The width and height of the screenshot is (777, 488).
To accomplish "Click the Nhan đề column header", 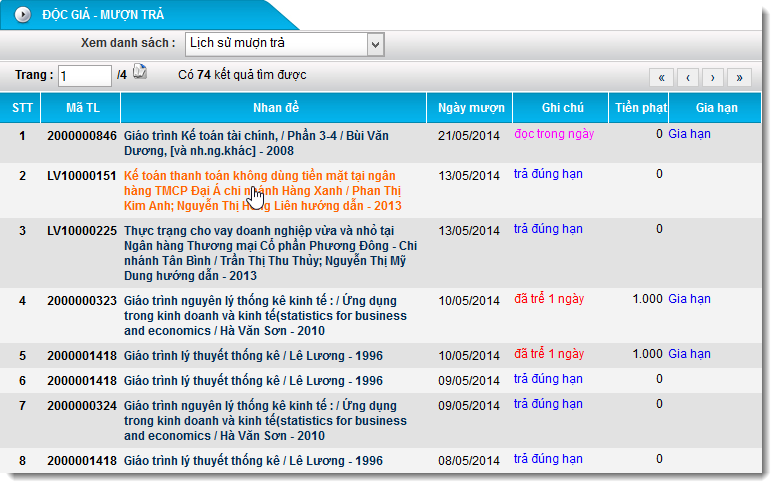I will (x=274, y=108).
